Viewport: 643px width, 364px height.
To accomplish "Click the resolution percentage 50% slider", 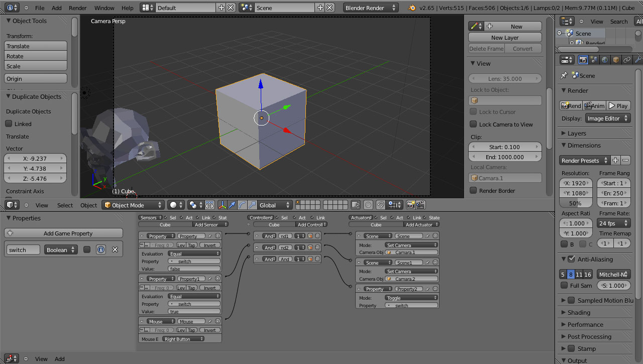I will click(575, 203).
